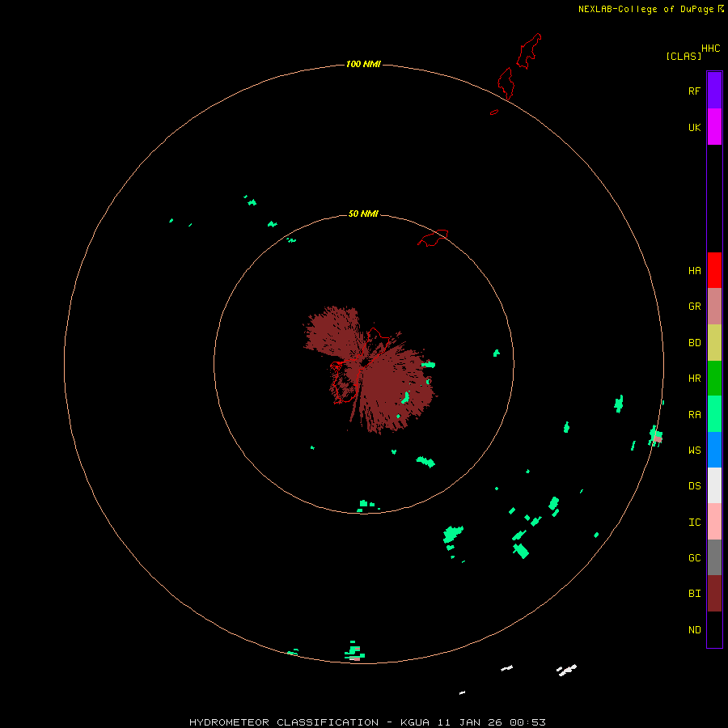Screen dimensions: 728x728
Task: Click the GC legend label text
Action: click(x=694, y=557)
